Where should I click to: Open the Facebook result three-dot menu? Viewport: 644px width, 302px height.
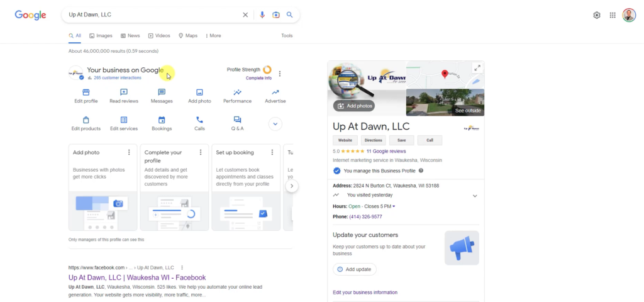coord(182,267)
